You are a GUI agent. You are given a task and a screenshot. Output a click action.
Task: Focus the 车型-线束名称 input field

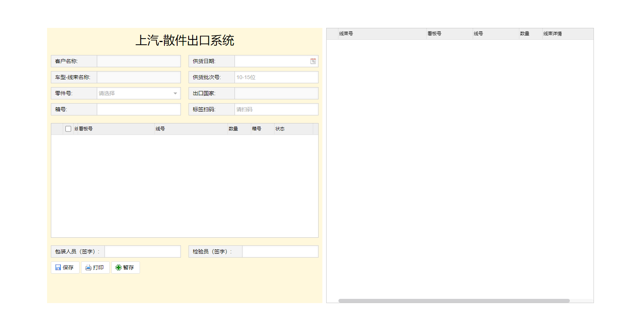pyautogui.click(x=139, y=77)
